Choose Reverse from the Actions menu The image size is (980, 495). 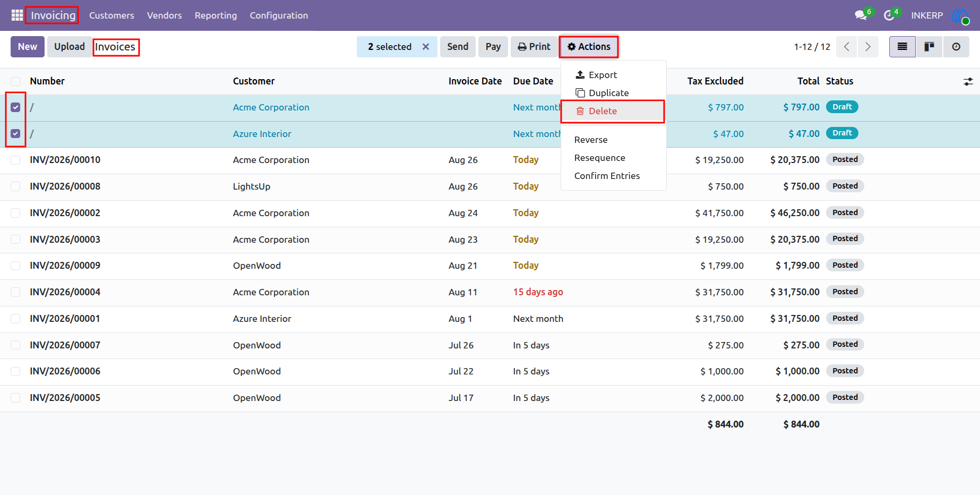tap(613, 140)
